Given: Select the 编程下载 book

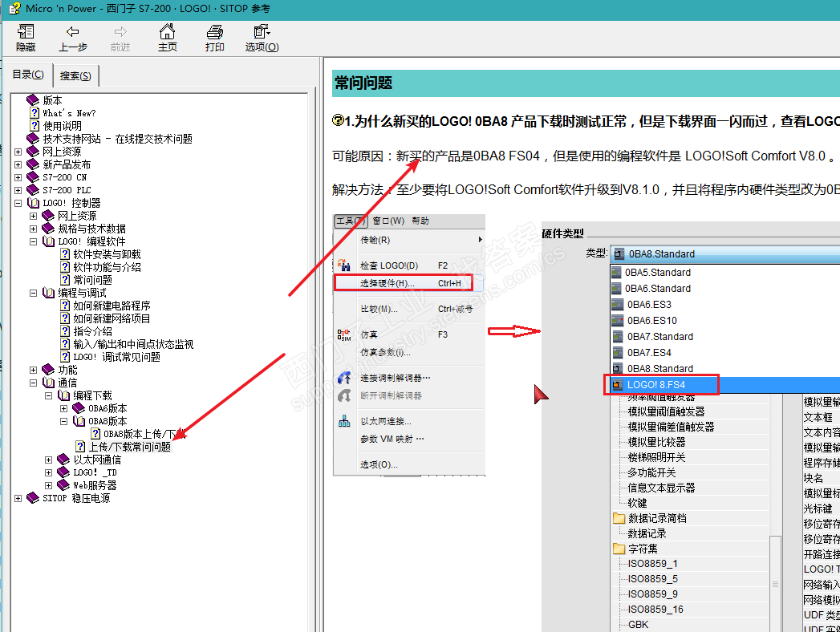Looking at the screenshot, I should click(x=93, y=396).
